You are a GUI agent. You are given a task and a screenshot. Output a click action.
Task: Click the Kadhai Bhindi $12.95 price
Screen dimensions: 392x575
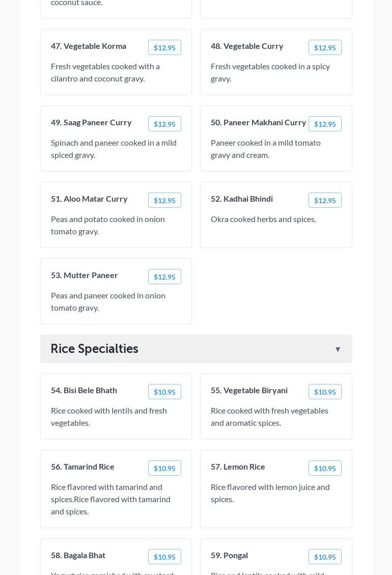coord(325,200)
